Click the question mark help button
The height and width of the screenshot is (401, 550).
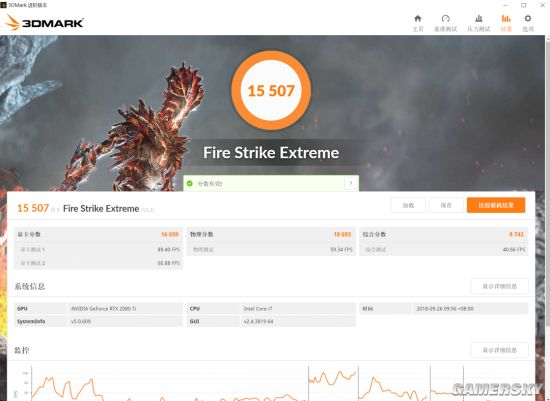[350, 183]
